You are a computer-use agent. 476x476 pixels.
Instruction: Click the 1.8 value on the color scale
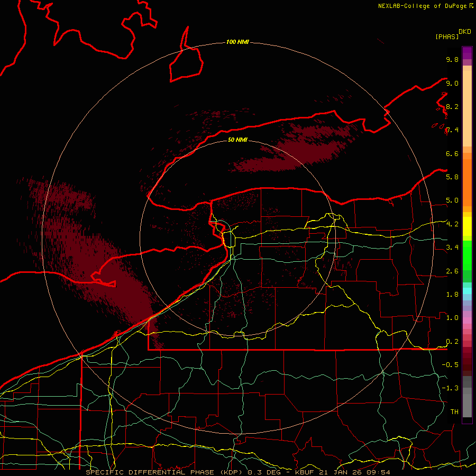coord(452,295)
